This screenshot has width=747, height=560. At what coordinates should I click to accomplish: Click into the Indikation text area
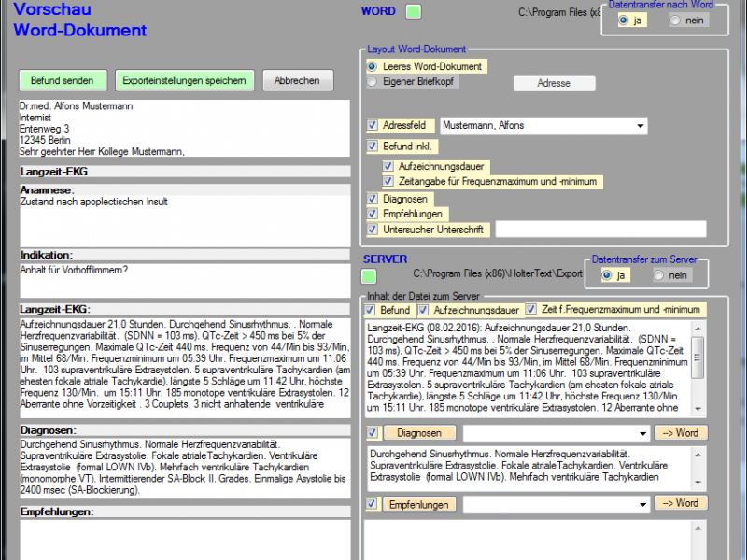[x=184, y=281]
